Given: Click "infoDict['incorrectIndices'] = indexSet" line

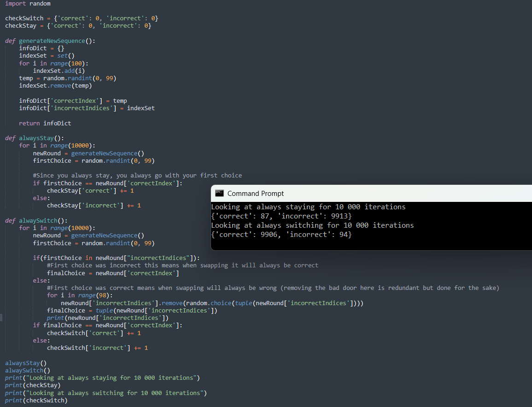Looking at the screenshot, I should (x=87, y=108).
